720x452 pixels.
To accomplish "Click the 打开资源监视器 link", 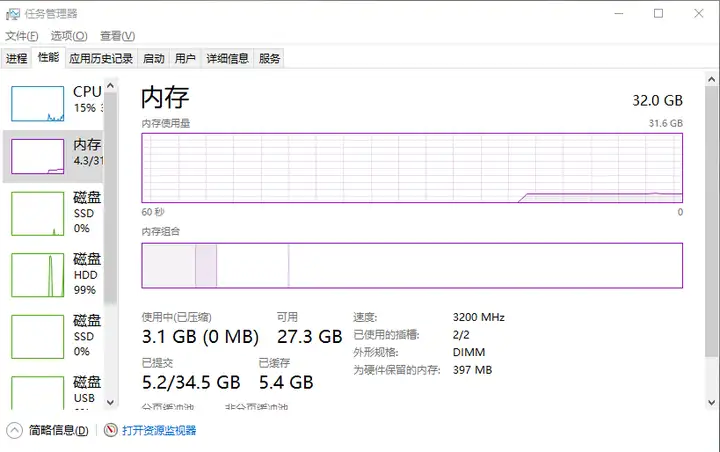I will click(x=159, y=431).
